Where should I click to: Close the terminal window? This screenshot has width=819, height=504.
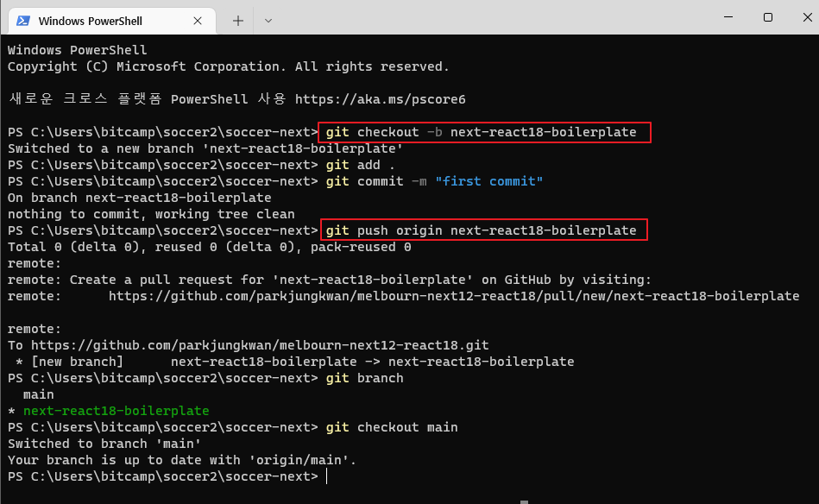(807, 17)
